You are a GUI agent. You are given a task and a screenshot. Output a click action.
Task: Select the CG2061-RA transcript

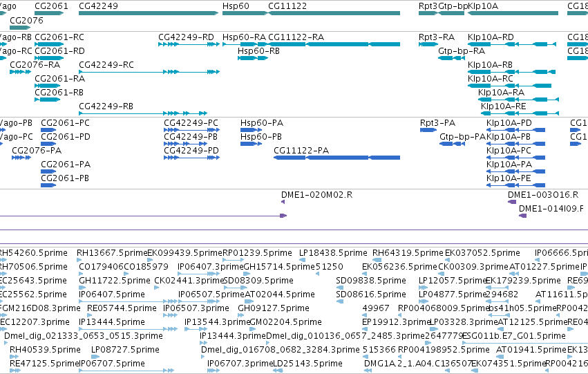pos(47,86)
